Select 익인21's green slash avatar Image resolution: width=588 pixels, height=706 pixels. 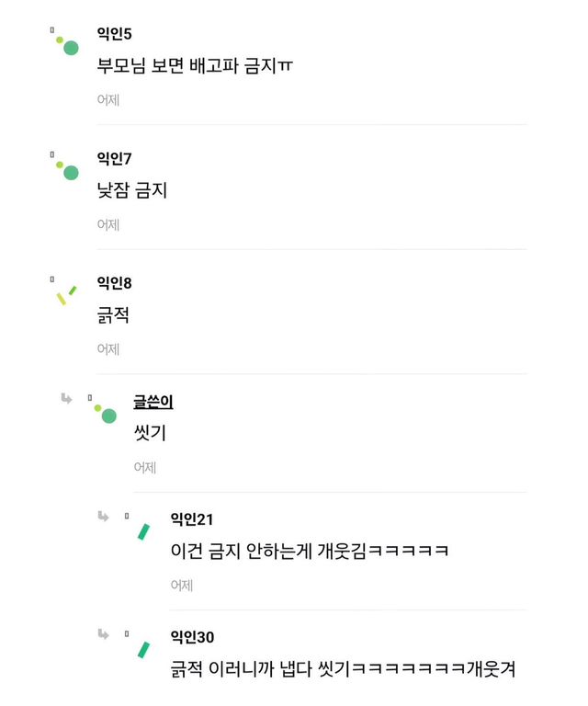[143, 531]
